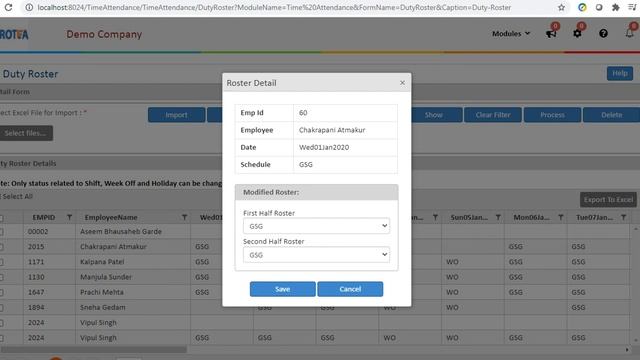Open the Second Half Roster dropdown
The image size is (640, 360).
pyautogui.click(x=316, y=255)
